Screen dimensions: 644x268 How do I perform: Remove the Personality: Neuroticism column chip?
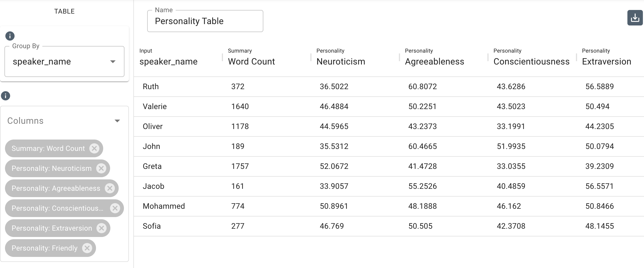pos(101,168)
